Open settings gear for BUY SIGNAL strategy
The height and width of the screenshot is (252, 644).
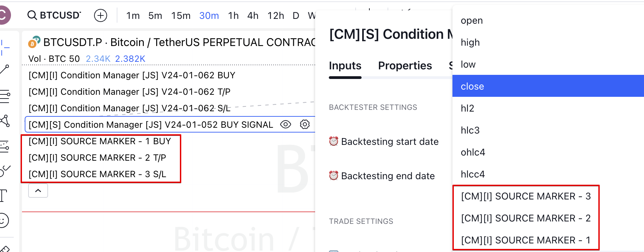(304, 124)
